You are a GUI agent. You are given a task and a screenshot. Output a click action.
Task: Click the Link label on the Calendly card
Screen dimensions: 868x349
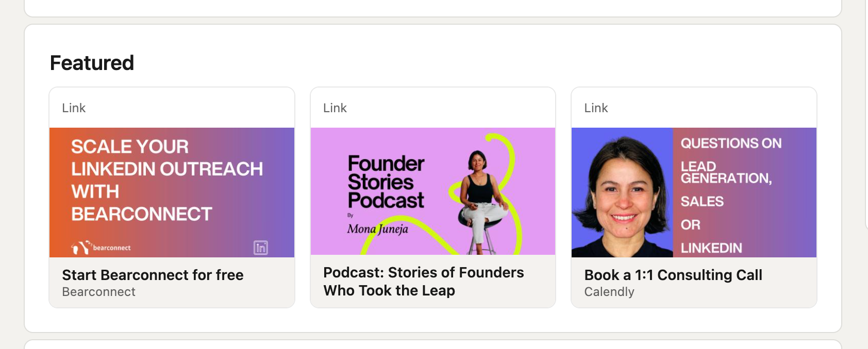(x=596, y=108)
